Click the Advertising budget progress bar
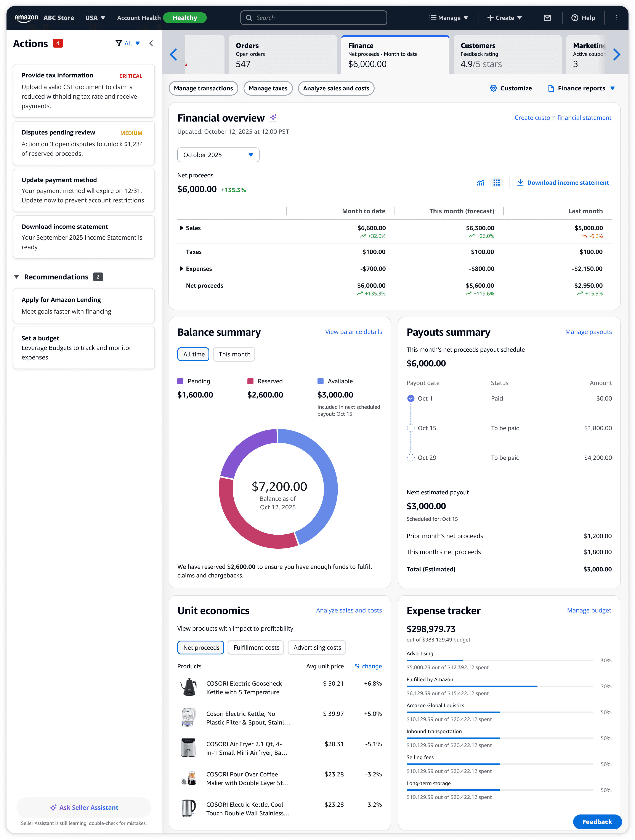The height and width of the screenshot is (840, 635). (499, 660)
